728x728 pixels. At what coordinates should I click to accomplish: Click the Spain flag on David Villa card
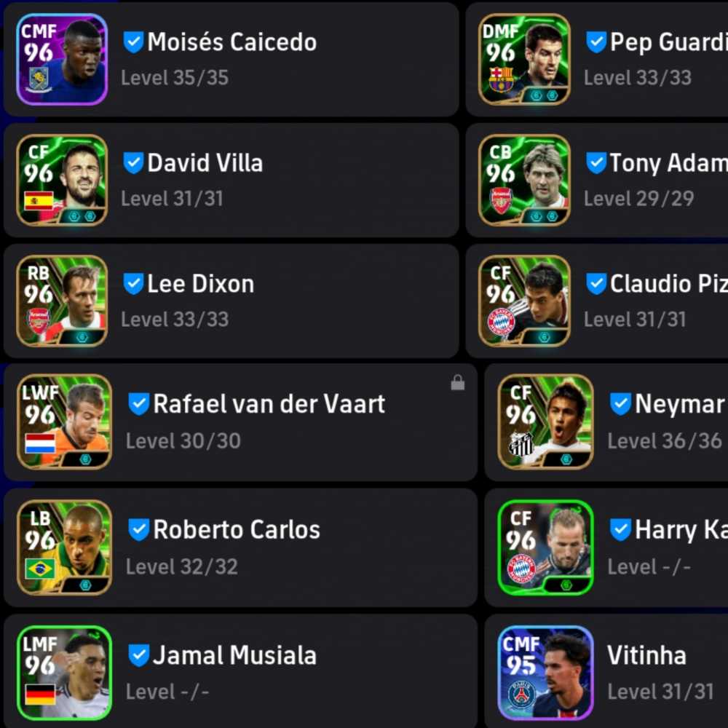point(39,201)
